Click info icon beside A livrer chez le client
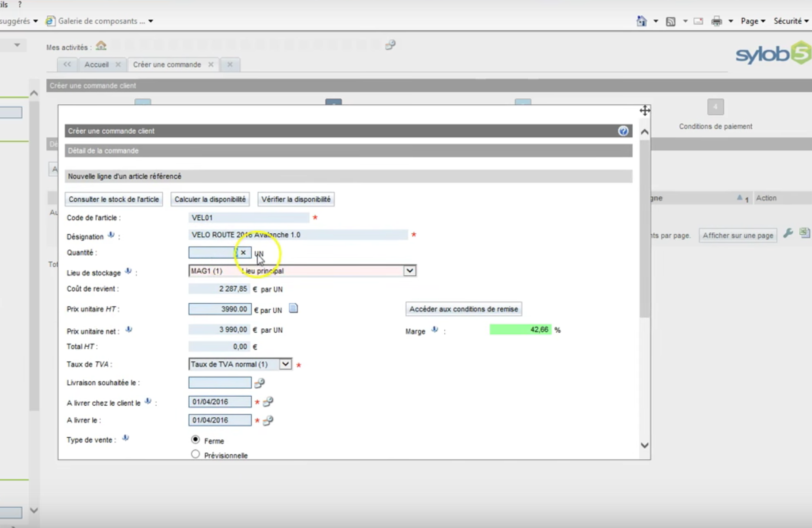 click(x=148, y=401)
